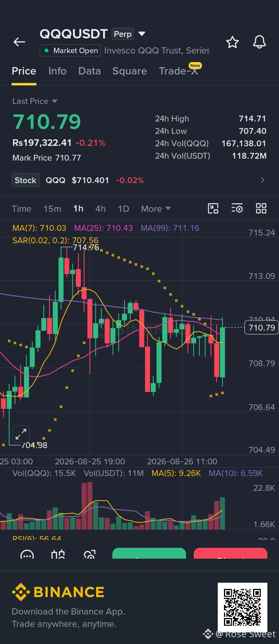
Task: Tap the Vol(USDT): 11M label
Action: pos(114,473)
